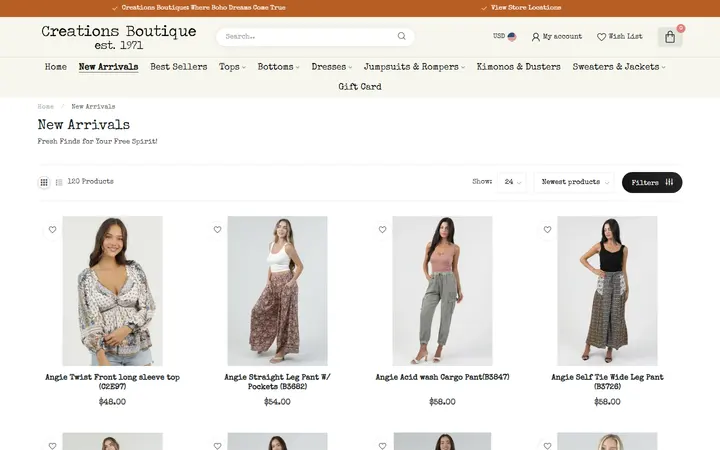This screenshot has height=450, width=720.
Task: Add Angie Twist Front top to wishlist
Action: point(52,230)
